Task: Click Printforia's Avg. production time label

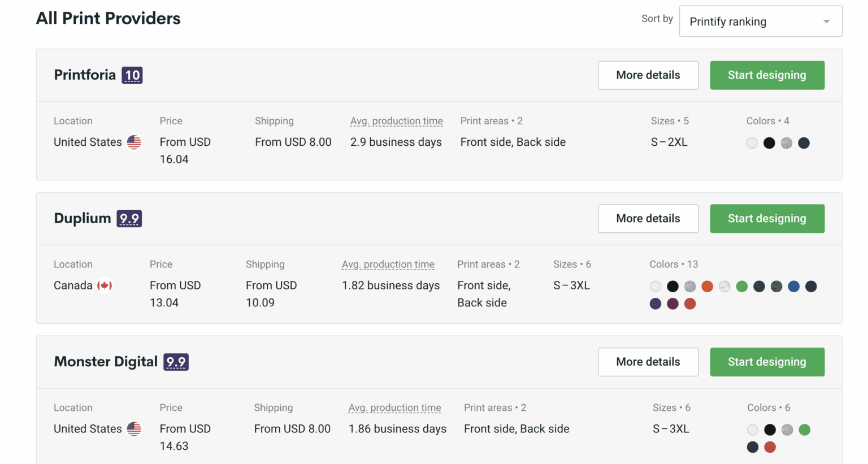Action: pyautogui.click(x=397, y=121)
